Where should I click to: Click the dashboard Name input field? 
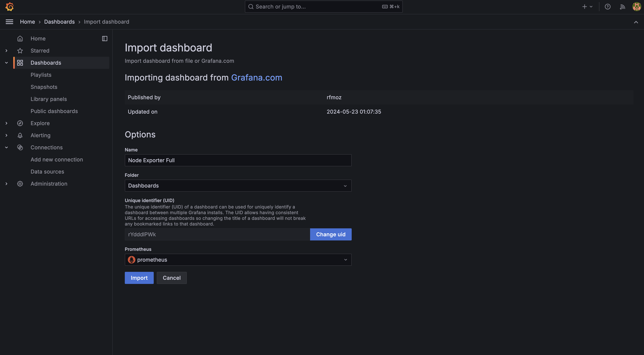(238, 160)
